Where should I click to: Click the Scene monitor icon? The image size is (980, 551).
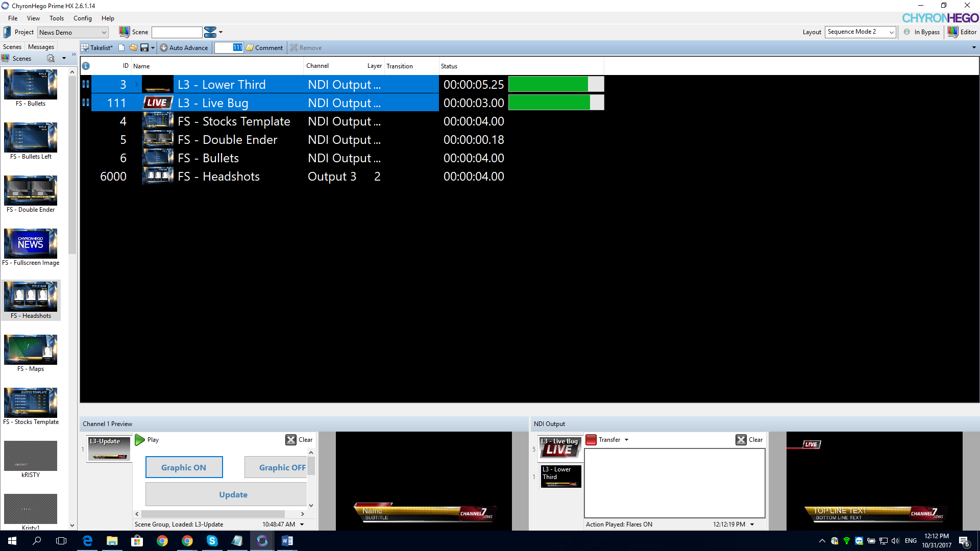(x=124, y=32)
